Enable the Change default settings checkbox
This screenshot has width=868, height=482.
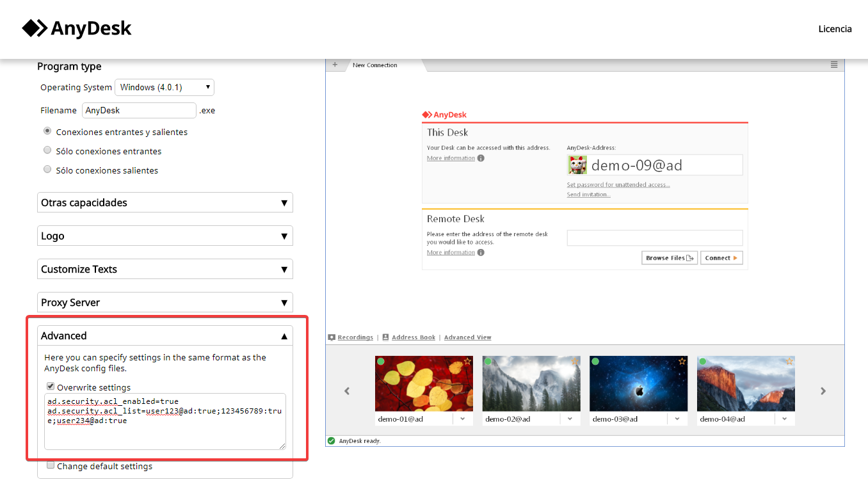(x=51, y=465)
